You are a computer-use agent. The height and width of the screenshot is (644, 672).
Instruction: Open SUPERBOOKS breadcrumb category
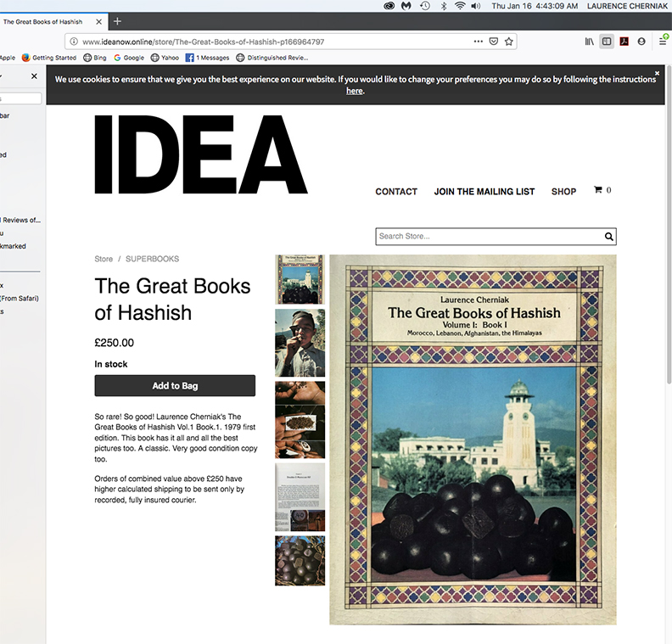click(x=152, y=259)
